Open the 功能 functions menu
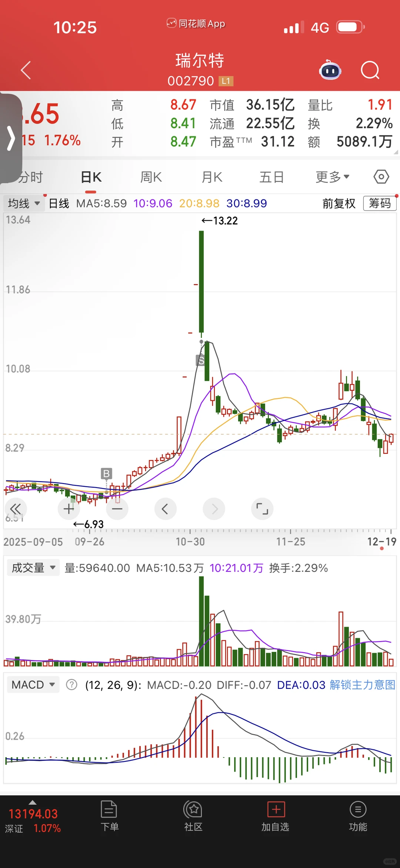The image size is (400, 868). [358, 817]
